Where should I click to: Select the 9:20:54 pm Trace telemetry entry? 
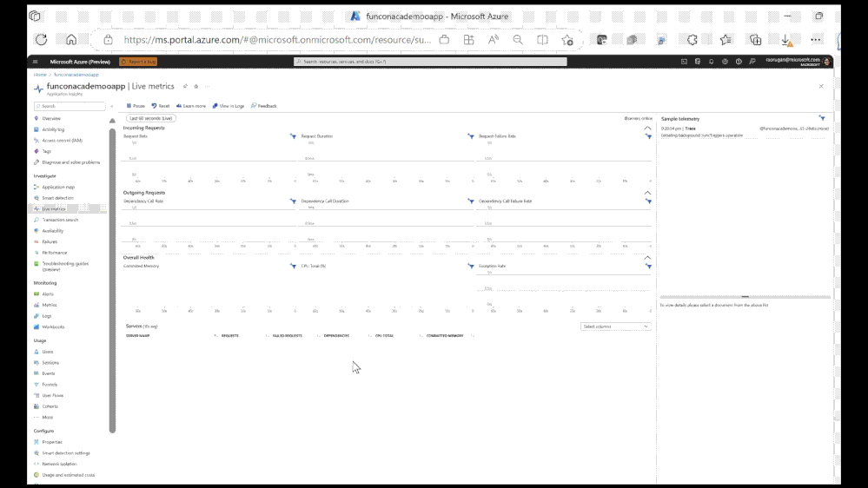[x=745, y=132]
